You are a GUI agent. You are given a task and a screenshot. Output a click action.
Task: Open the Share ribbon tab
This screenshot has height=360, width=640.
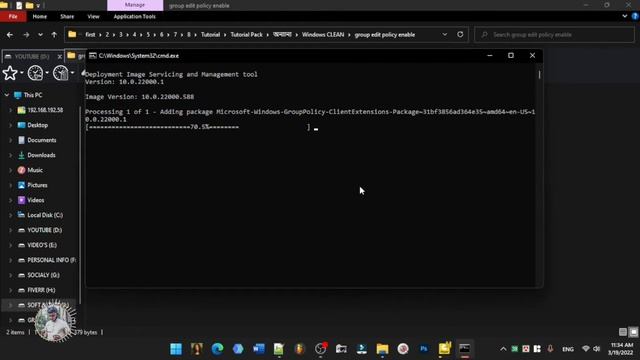(x=67, y=16)
